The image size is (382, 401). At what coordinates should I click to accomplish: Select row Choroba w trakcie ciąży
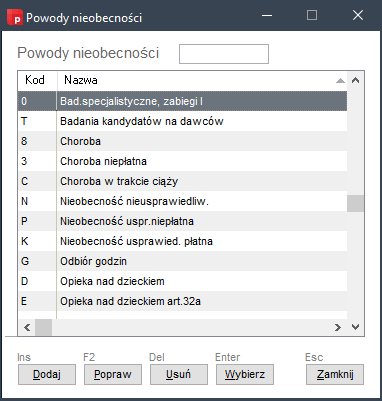[x=182, y=181]
